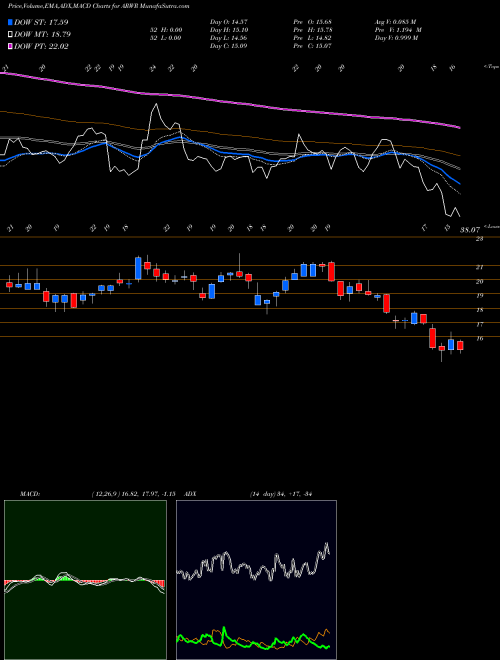
Task: Click the '52 L: 0.00' value
Action: [164, 38]
